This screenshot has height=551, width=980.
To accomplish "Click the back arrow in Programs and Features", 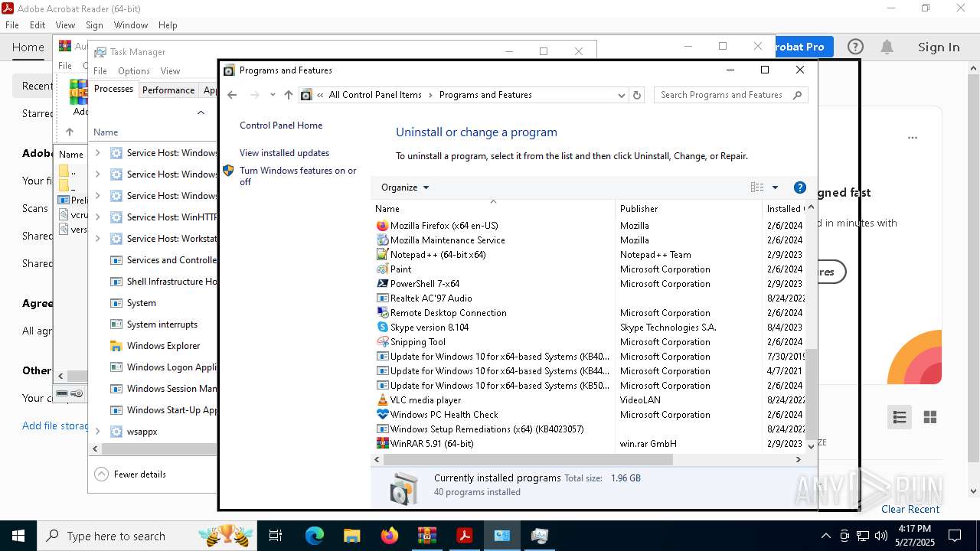I will [x=233, y=95].
